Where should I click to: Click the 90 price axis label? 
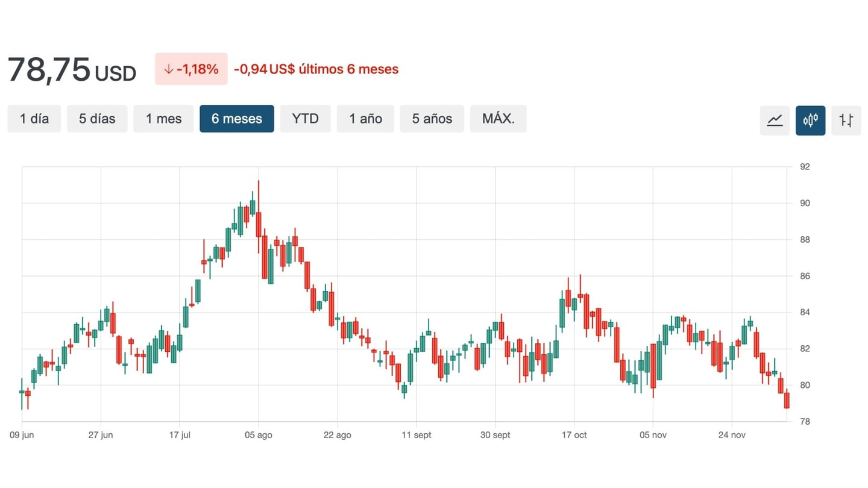click(805, 204)
